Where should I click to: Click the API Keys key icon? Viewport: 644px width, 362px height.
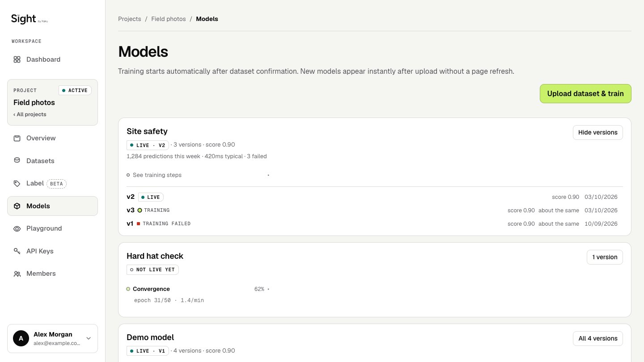[17, 251]
